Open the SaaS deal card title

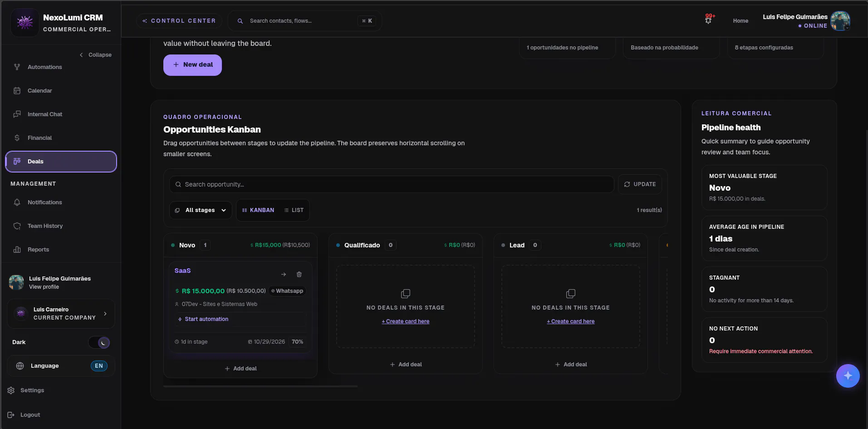click(x=182, y=271)
